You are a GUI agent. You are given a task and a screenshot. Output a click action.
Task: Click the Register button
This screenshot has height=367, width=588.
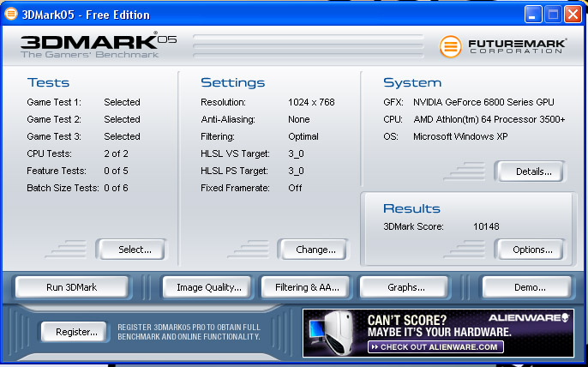coord(74,332)
